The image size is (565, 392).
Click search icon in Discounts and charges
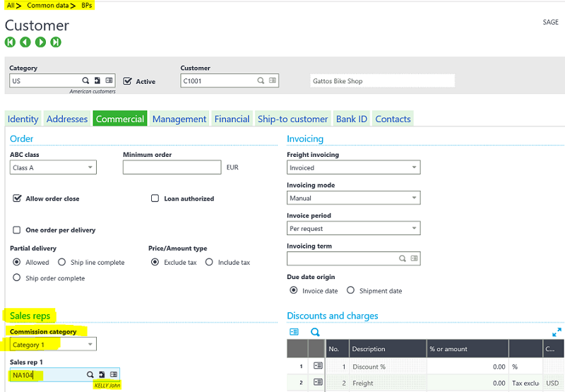tap(315, 332)
